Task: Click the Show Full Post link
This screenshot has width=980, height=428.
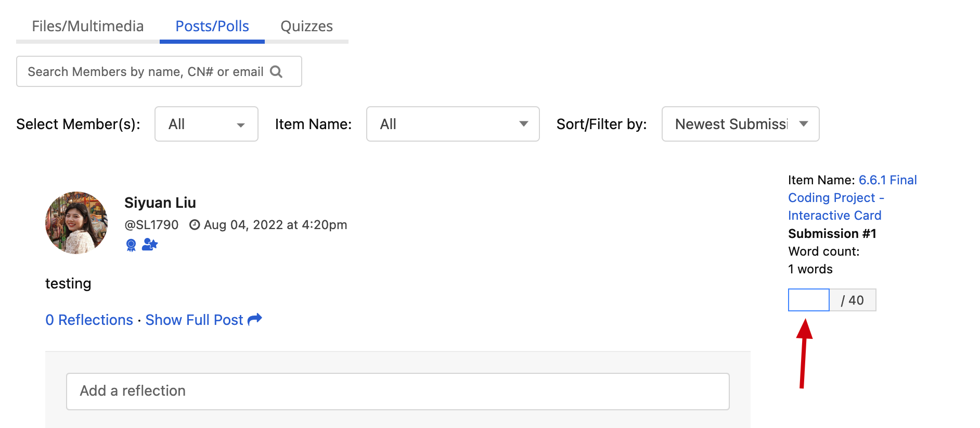Action: pyautogui.click(x=194, y=320)
